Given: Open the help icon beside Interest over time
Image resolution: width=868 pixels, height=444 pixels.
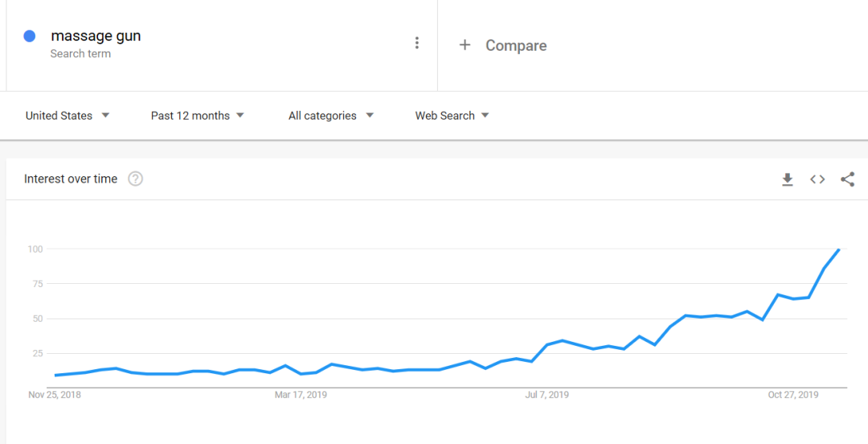Looking at the screenshot, I should (x=136, y=179).
